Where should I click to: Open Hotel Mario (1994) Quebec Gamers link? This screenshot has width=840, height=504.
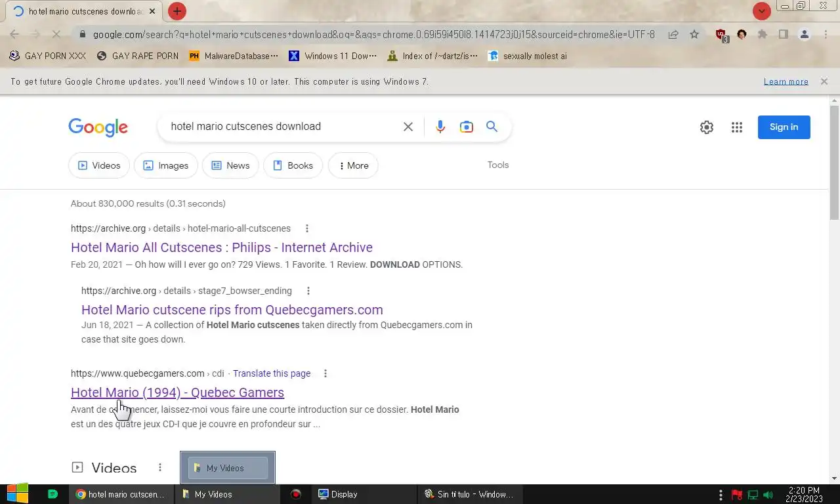[x=177, y=392]
